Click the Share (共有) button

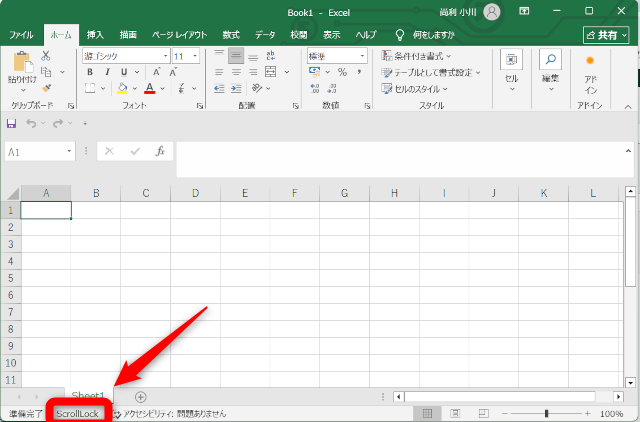point(606,36)
